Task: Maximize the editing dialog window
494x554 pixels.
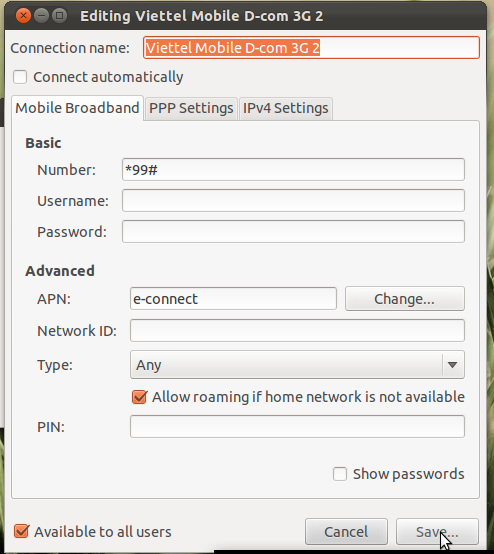Action: tap(59, 16)
